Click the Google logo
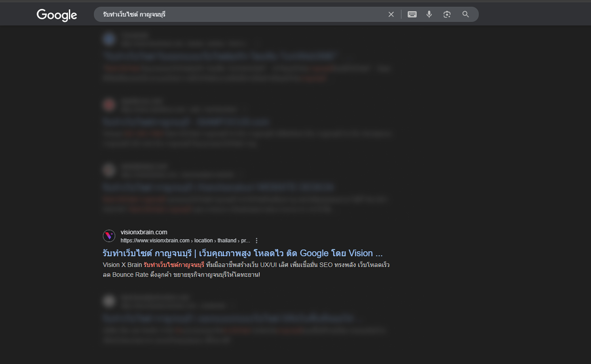This screenshot has height=364, width=591. coord(57,15)
